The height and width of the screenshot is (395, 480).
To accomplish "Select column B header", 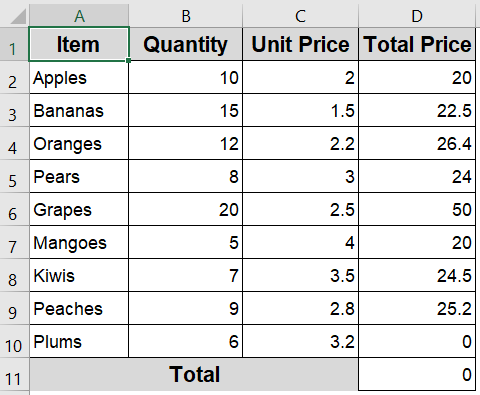I will pos(186,16).
